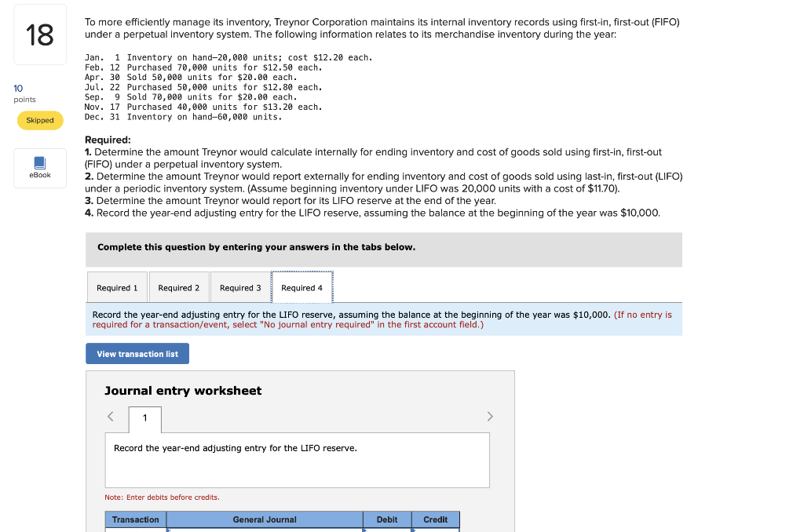Click the dropdown arrow in the Credit cell
804x532 pixels.
(x=414, y=530)
